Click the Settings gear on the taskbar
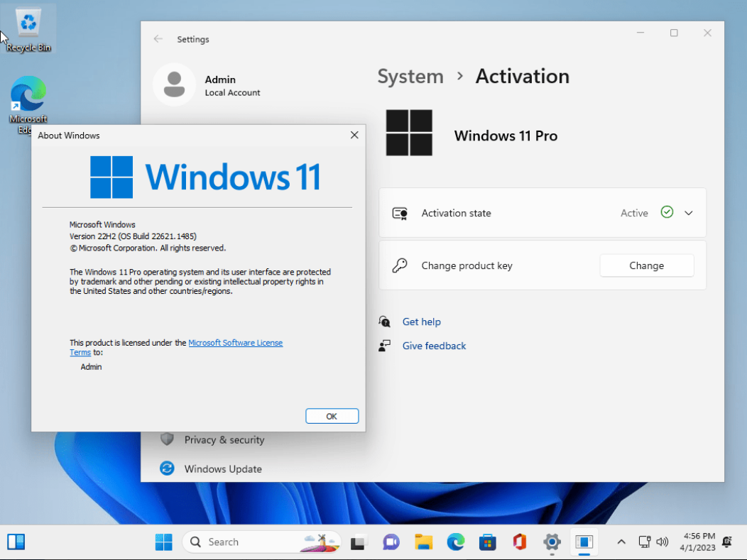747x560 pixels. [x=552, y=542]
